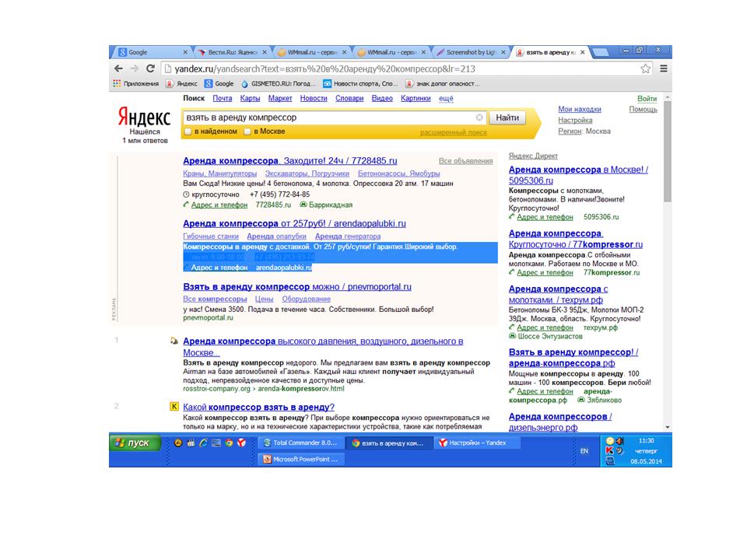Open the Яндекс bookmark in bookmarks bar
The image size is (747, 560).
coord(181,84)
